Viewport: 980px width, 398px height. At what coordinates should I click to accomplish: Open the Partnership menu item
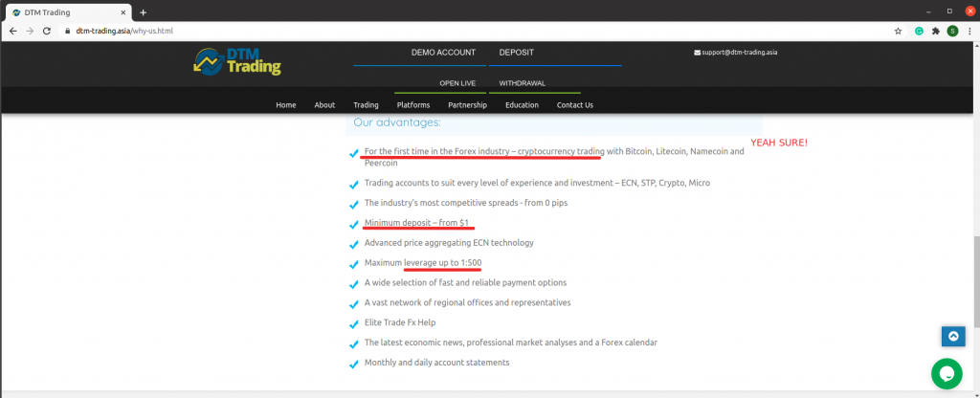[x=467, y=105]
